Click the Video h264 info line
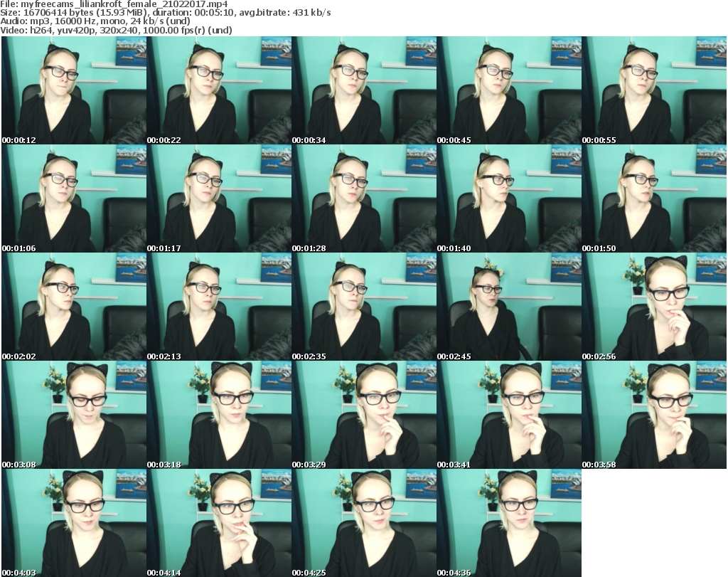The image size is (728, 577). point(116,30)
